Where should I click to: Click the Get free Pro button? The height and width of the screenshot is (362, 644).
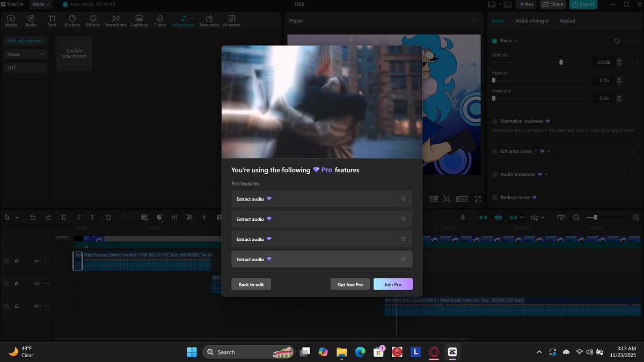[350, 284]
